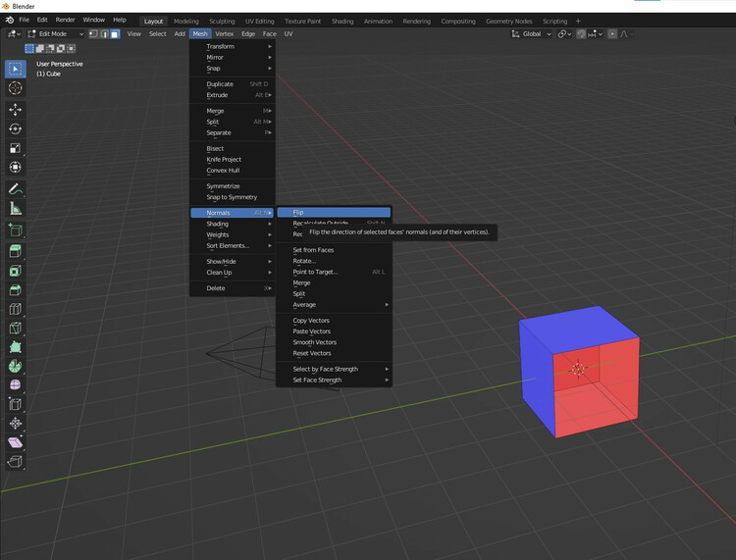Activate the Rotate tool
Screen dimensions: 736x560
pyautogui.click(x=15, y=129)
